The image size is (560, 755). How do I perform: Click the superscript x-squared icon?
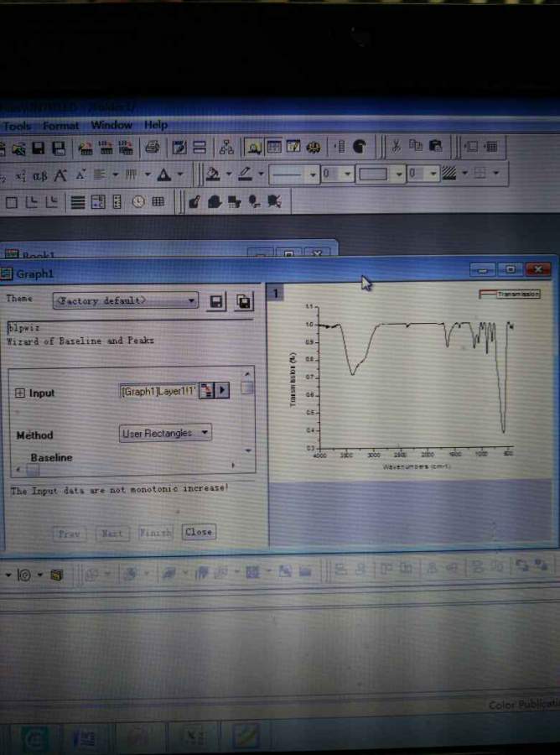click(20, 175)
